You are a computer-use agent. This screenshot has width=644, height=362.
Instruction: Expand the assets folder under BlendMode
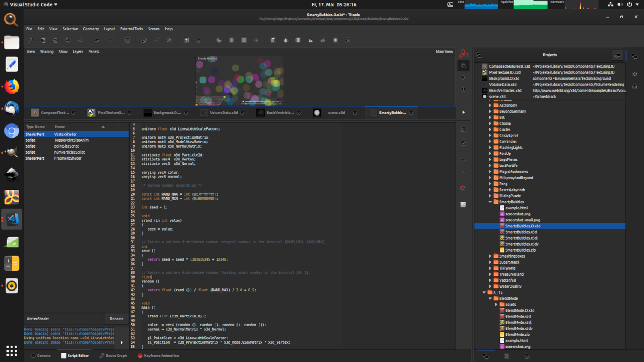tap(496, 304)
